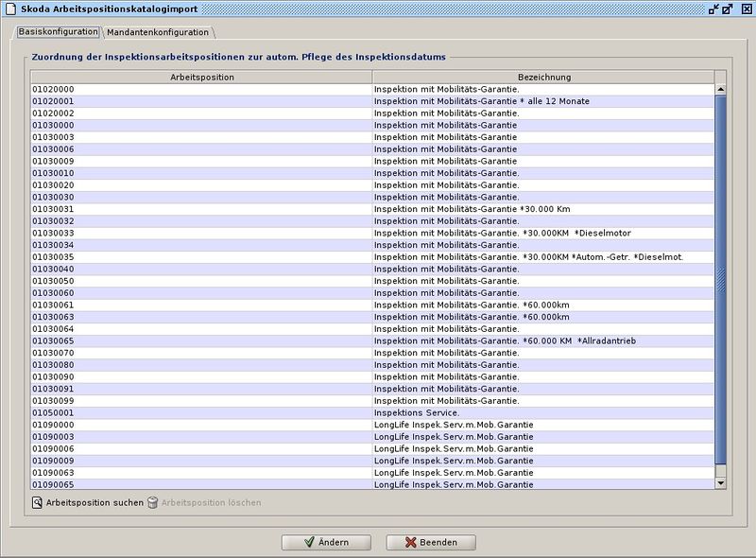756x558 pixels.
Task: Select row 01030031
Action: [x=372, y=209]
